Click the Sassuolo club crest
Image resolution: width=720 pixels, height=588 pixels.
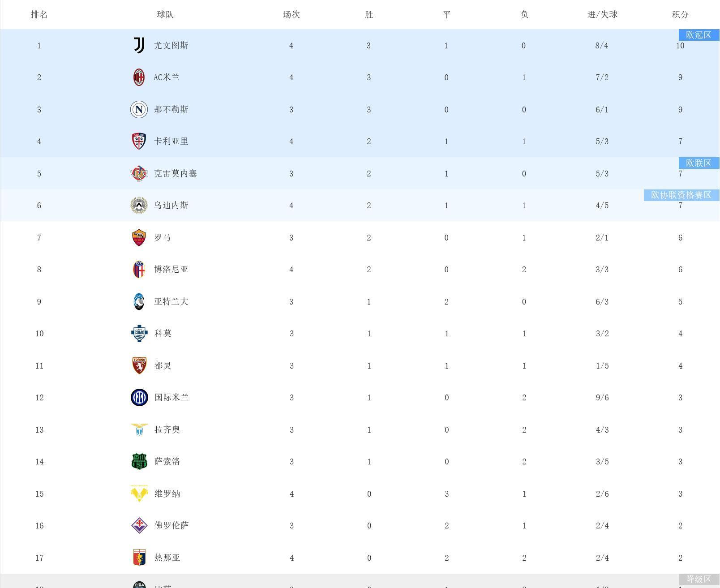[x=139, y=461]
